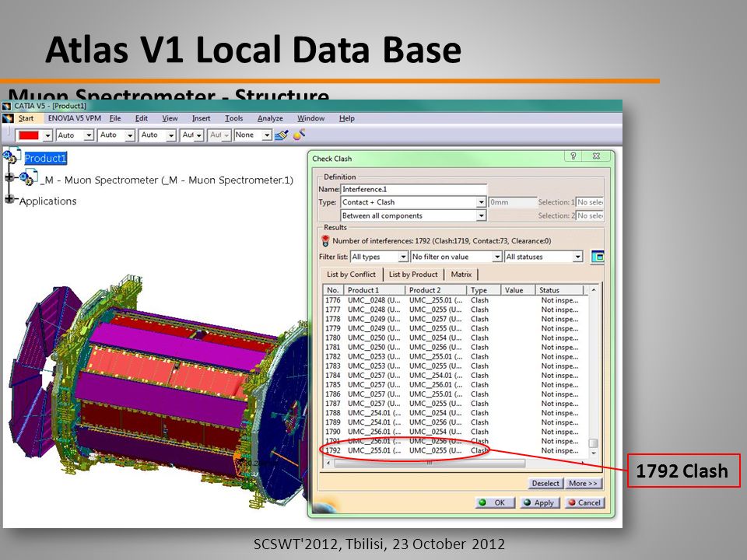Viewport: 747px width, 560px height.
Task: Open the ENOVIA V5 VPM menu
Action: [75, 118]
